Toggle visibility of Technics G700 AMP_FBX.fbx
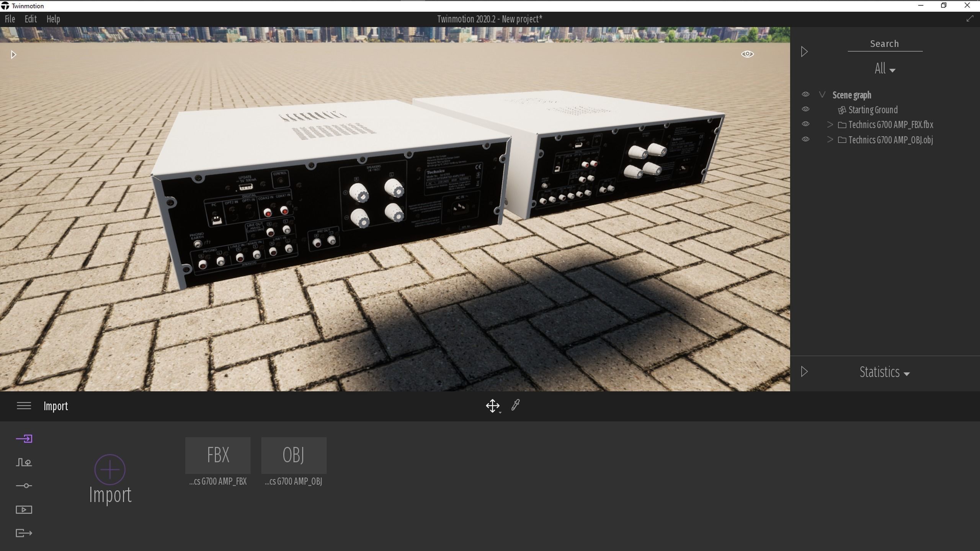 (805, 124)
